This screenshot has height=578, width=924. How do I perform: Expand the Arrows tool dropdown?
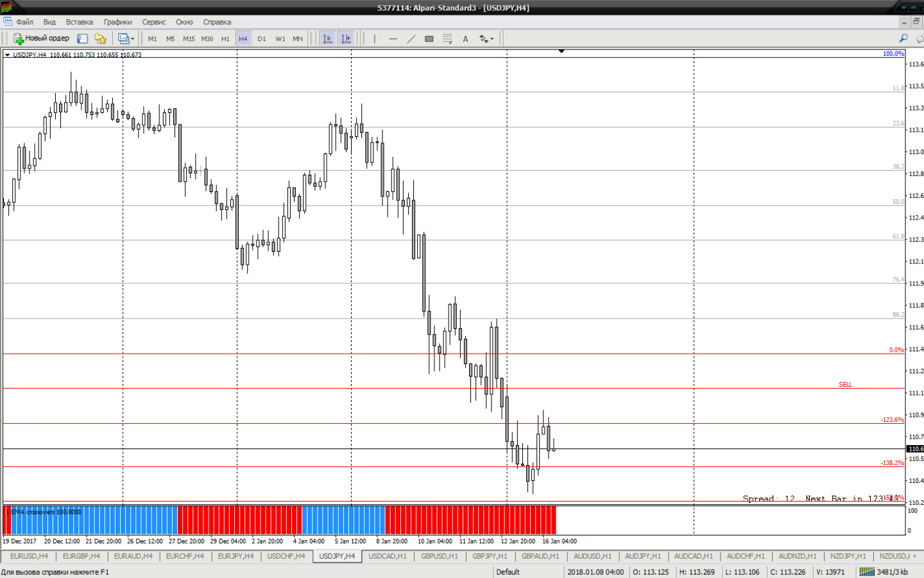pyautogui.click(x=492, y=39)
